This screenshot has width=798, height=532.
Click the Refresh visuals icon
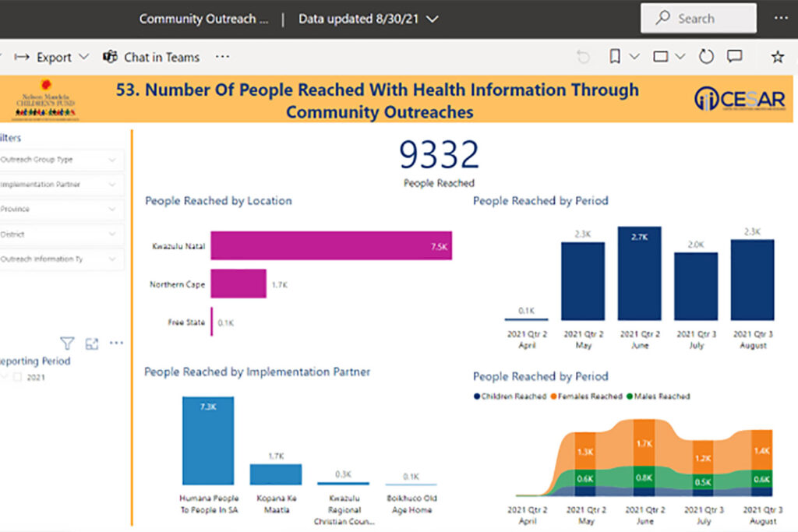pyautogui.click(x=706, y=57)
